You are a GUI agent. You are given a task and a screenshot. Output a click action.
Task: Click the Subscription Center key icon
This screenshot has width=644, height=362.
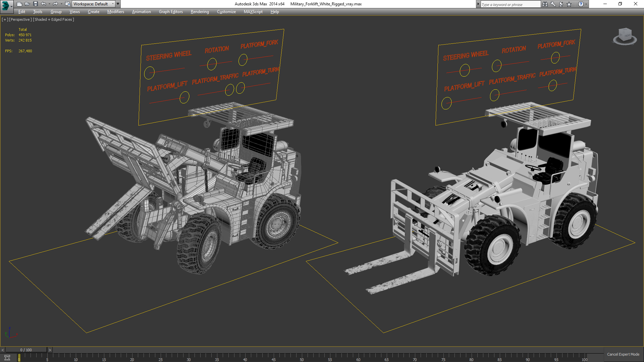pyautogui.click(x=553, y=4)
